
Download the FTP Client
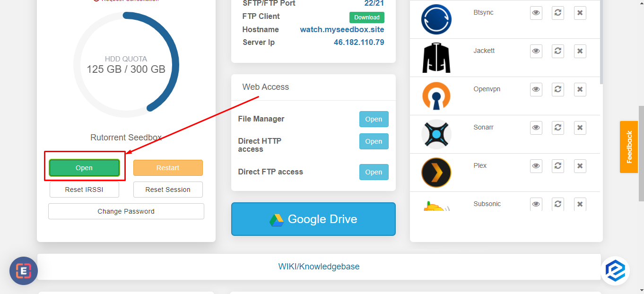pyautogui.click(x=366, y=17)
